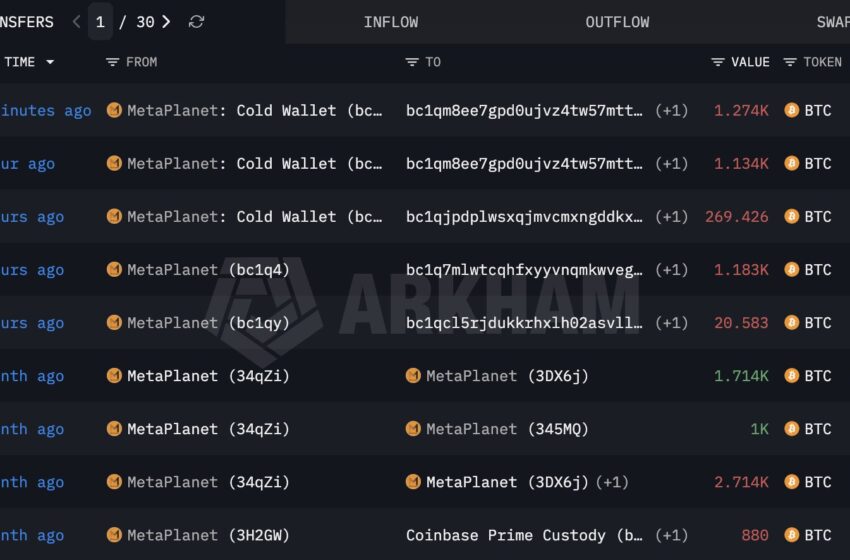The width and height of the screenshot is (850, 560).
Task: Click MetaPlanet icon beside (bc1qy)
Action: [x=114, y=323]
